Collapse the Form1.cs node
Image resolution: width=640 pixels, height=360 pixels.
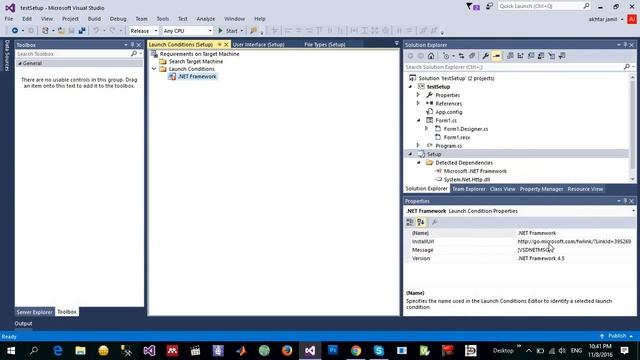coord(418,120)
